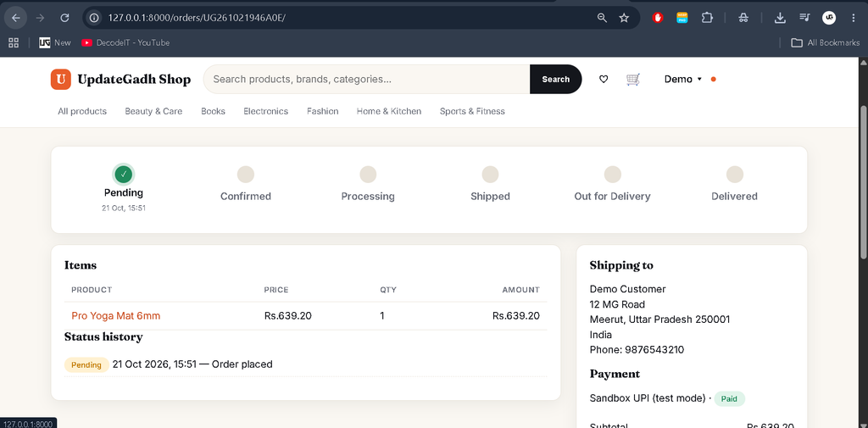
Task: Open the apps grid in bookmarks bar
Action: point(14,42)
